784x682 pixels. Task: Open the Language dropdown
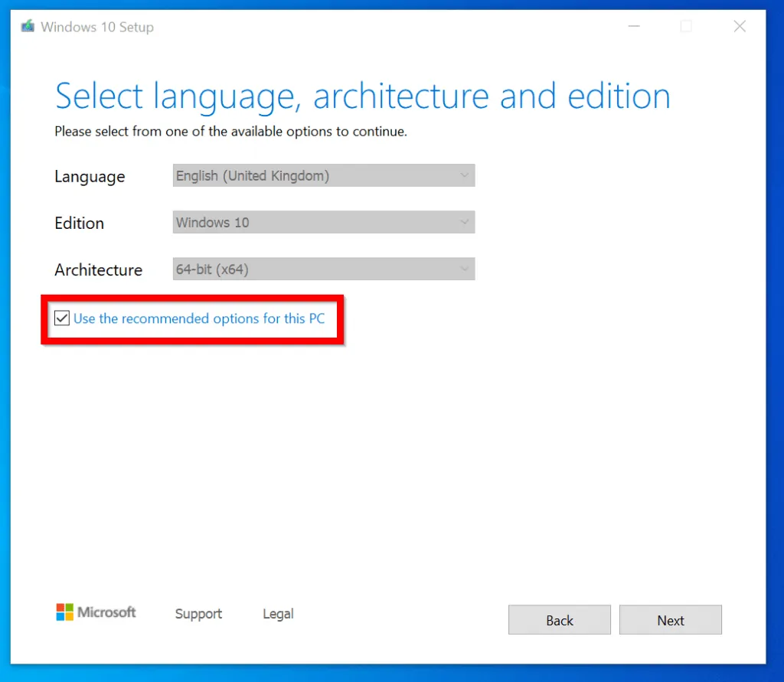(324, 175)
